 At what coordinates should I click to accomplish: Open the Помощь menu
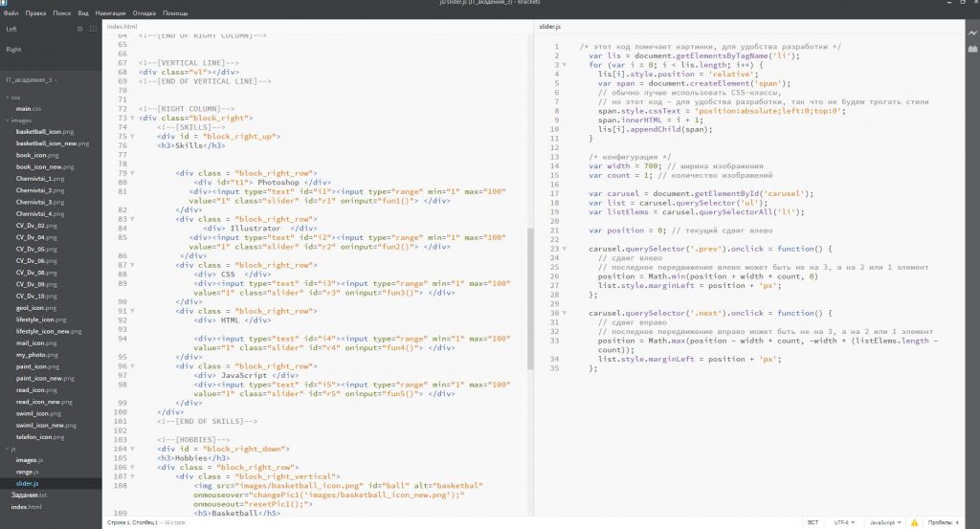point(175,13)
